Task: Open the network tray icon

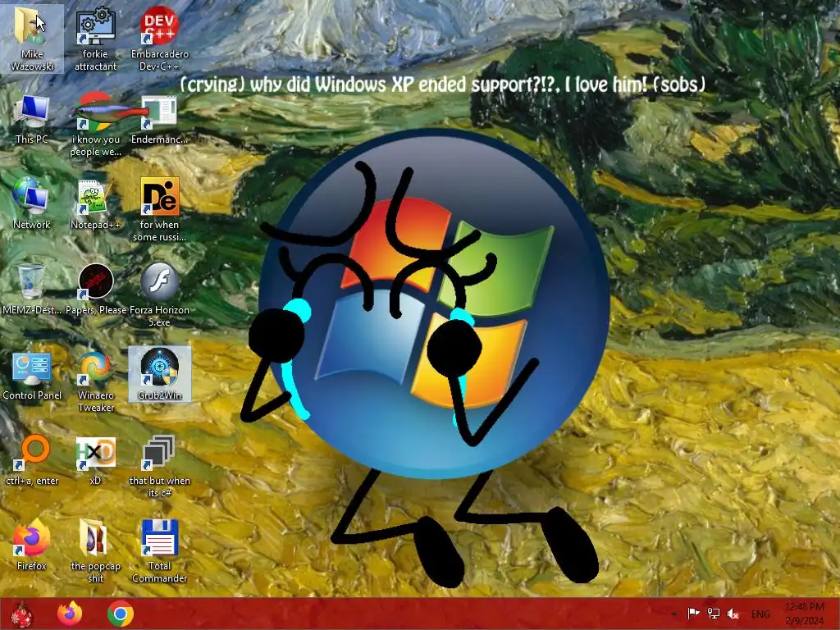Action: 714,614
